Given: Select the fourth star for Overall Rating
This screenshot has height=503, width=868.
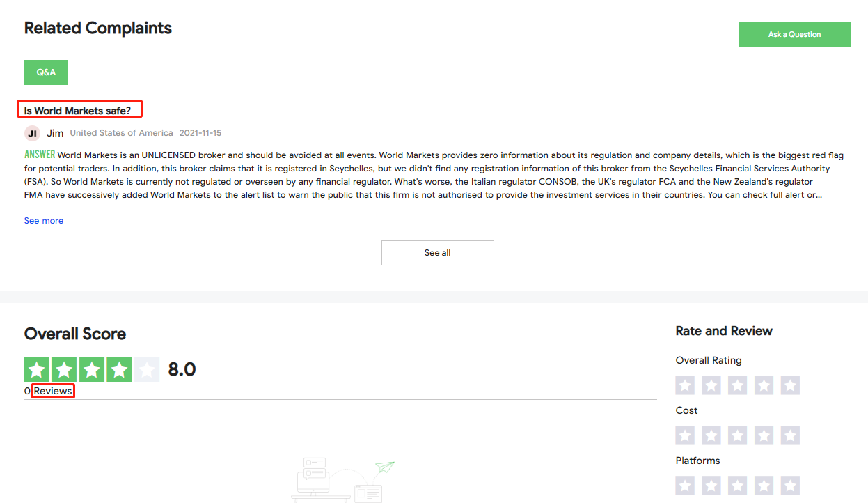Looking at the screenshot, I should pyautogui.click(x=764, y=385).
